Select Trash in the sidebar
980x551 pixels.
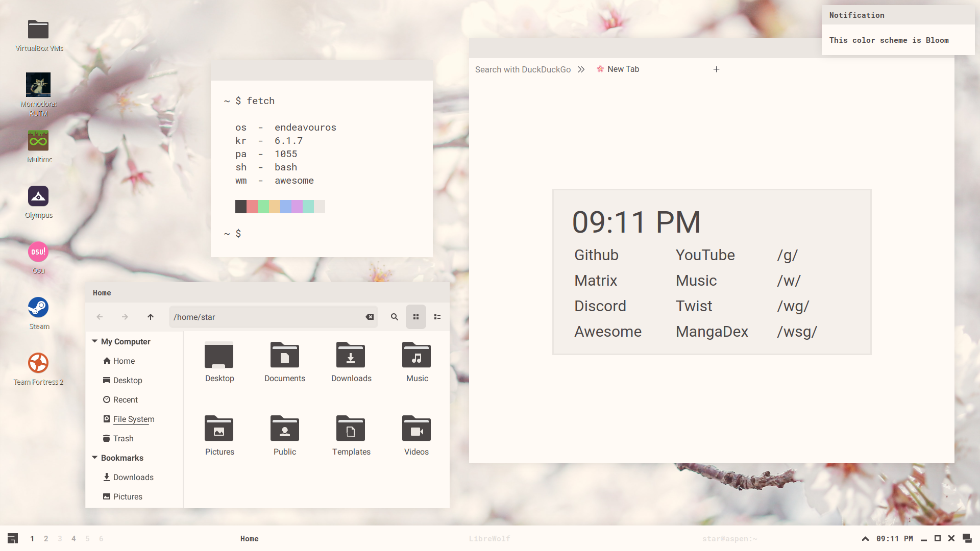(x=123, y=438)
